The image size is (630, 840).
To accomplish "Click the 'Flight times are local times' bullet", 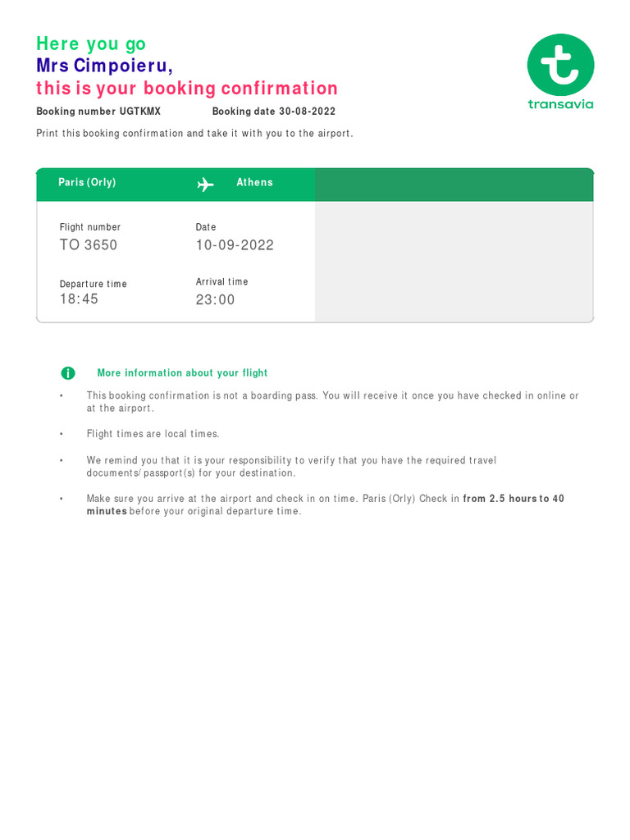I will (x=153, y=434).
